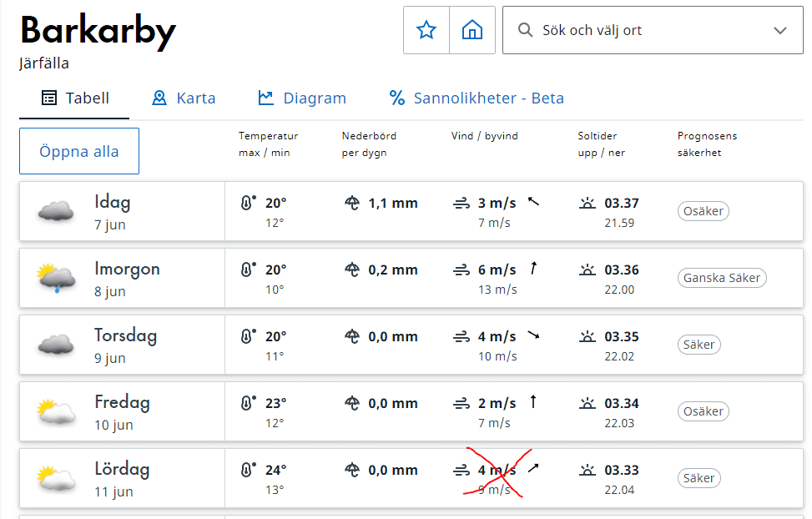Click the 'Prognosens säkerhet' header
This screenshot has width=812, height=519.
pos(707,144)
